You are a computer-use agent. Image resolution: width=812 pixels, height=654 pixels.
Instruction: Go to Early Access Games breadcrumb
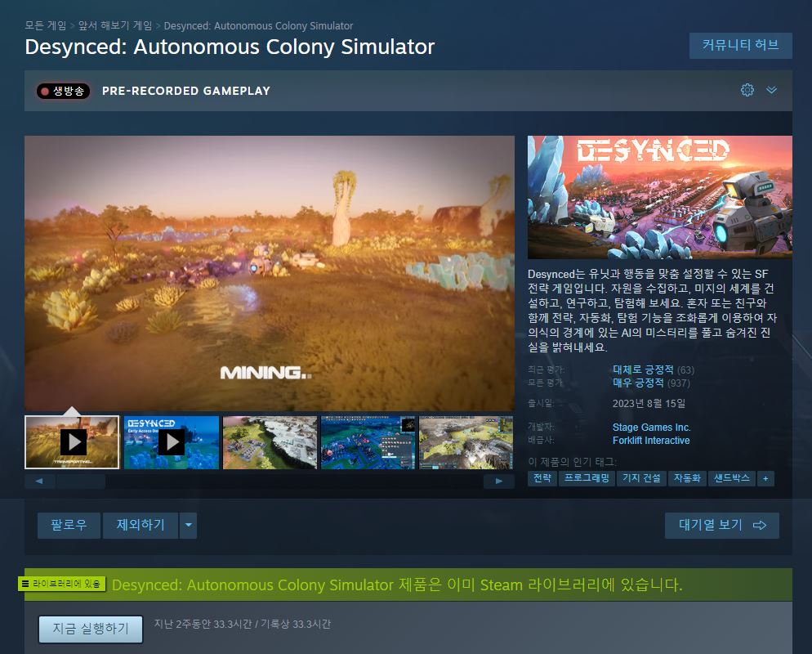[115, 25]
